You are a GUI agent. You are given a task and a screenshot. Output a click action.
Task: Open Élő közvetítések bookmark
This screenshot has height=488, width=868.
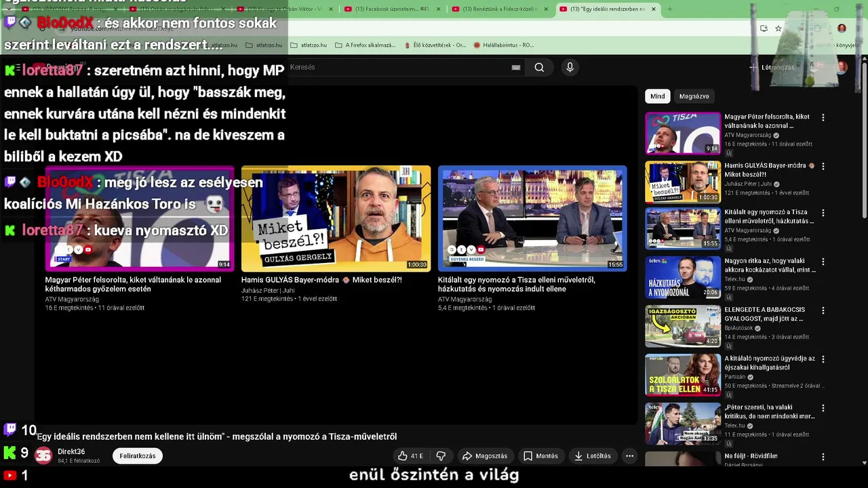[x=435, y=45]
